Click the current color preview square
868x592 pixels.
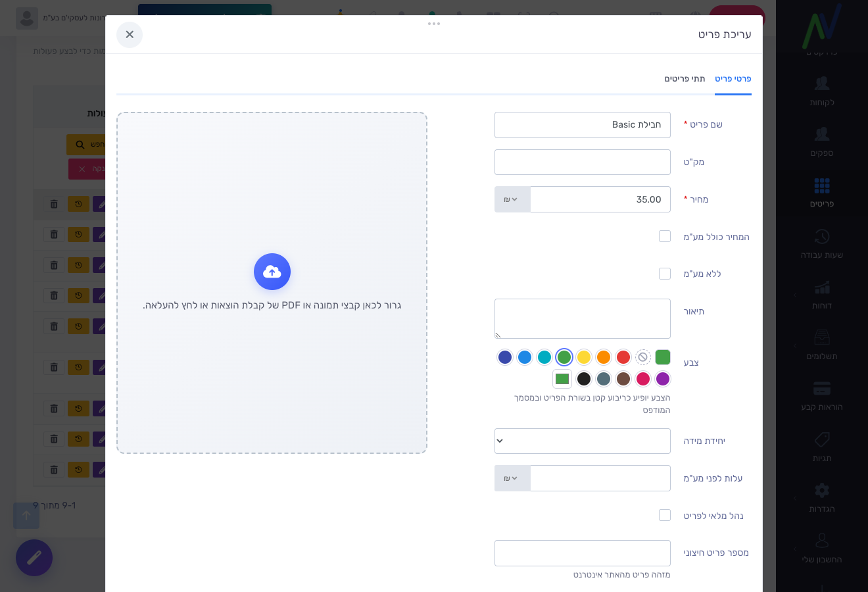663,357
